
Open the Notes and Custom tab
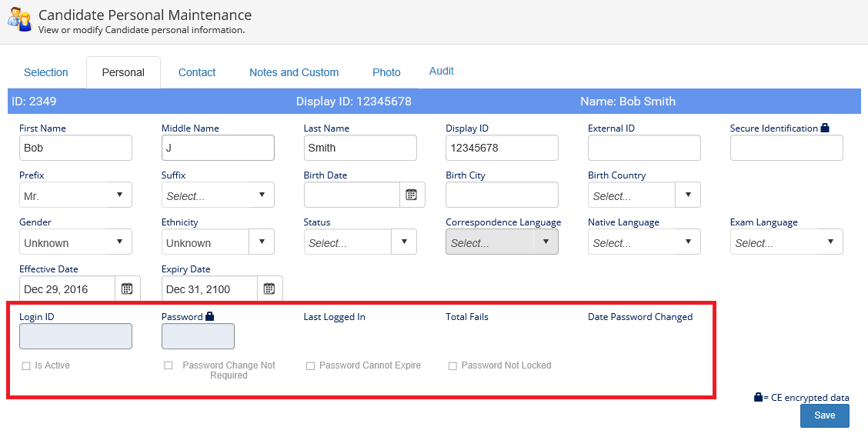(294, 72)
